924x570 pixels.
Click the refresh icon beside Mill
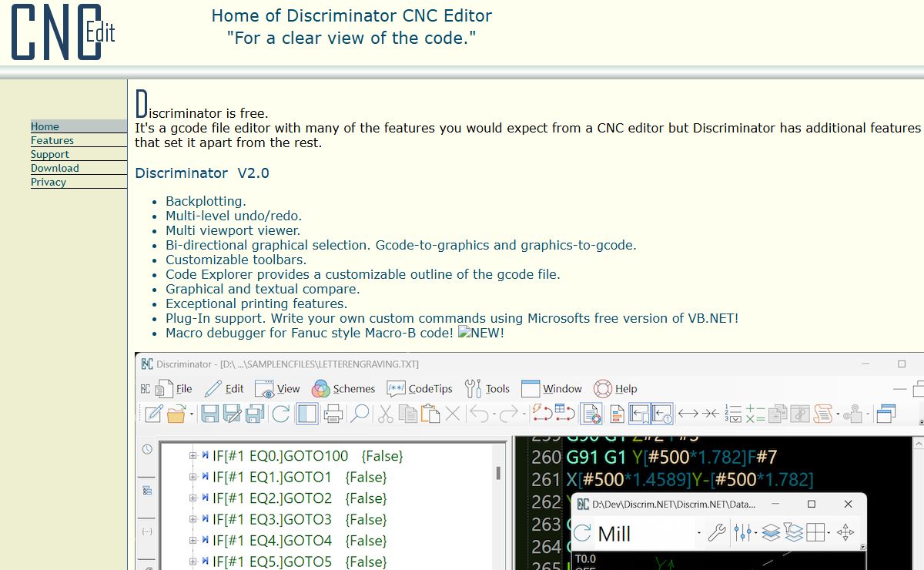coord(583,533)
